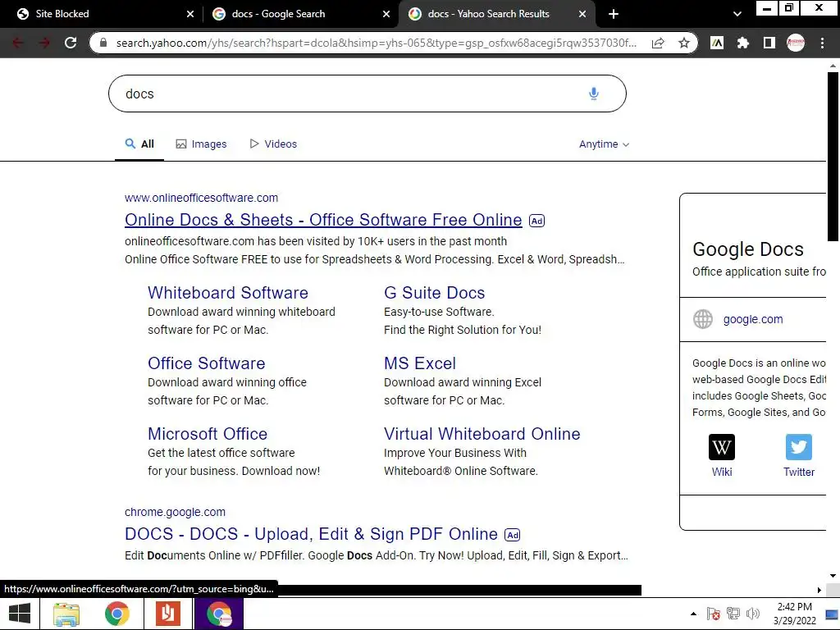Open the G Suite Docs link

pos(434,293)
